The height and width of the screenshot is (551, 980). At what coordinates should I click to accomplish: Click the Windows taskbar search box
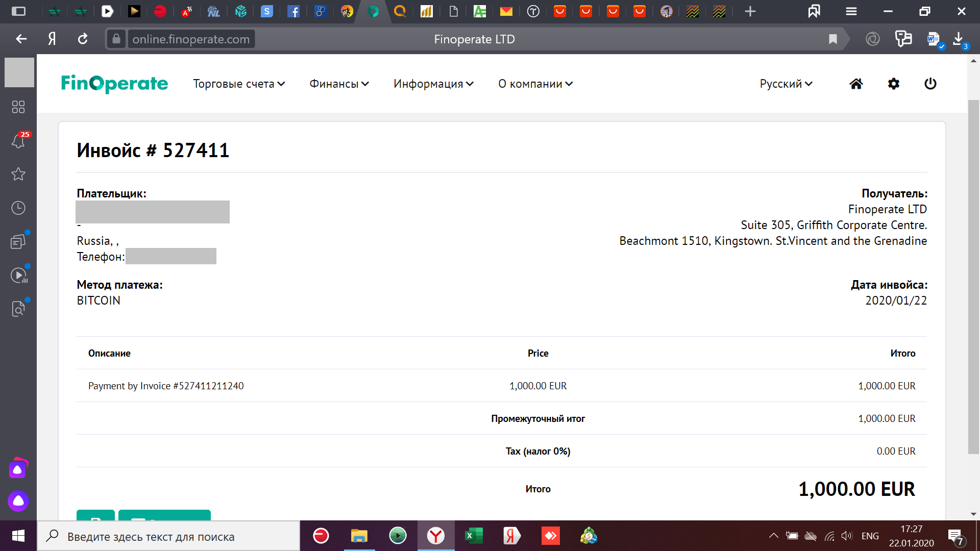[x=168, y=536]
